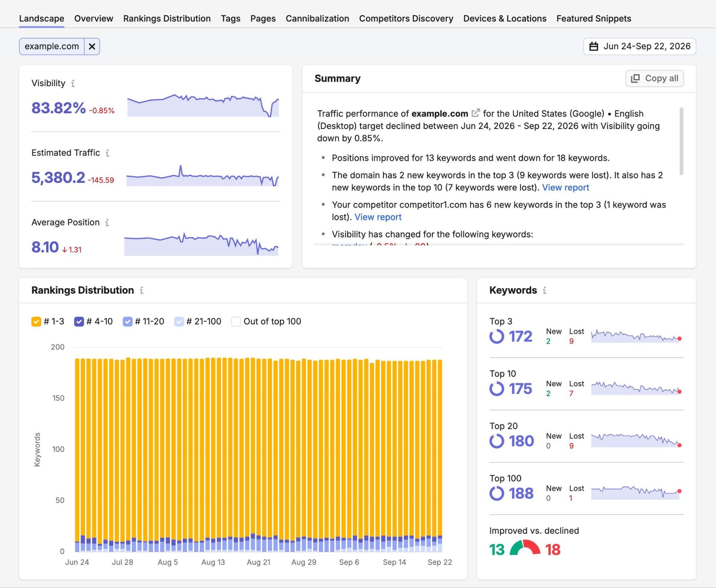
Task: Open View report link for top 10 keywords
Action: tap(565, 188)
